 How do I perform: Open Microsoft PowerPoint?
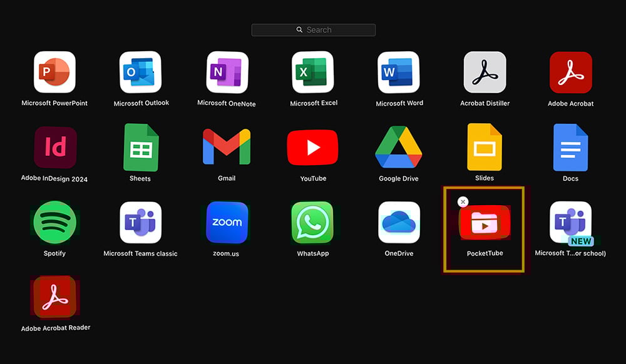pyautogui.click(x=54, y=72)
